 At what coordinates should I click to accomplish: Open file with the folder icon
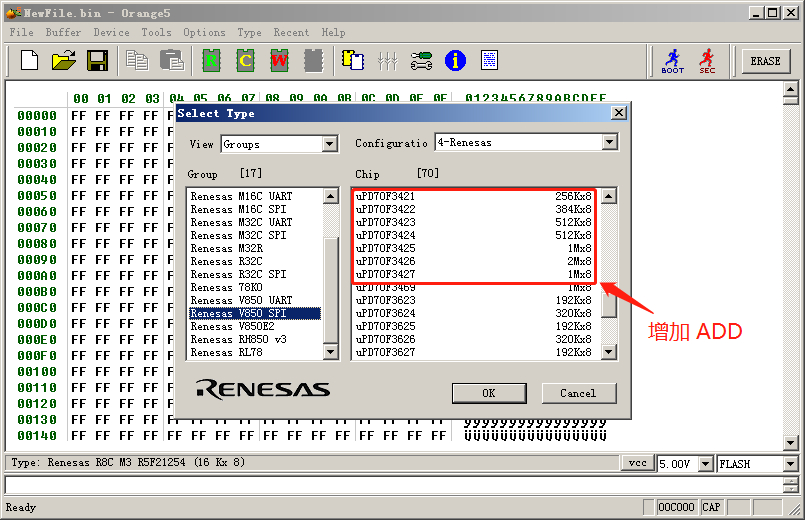63,61
